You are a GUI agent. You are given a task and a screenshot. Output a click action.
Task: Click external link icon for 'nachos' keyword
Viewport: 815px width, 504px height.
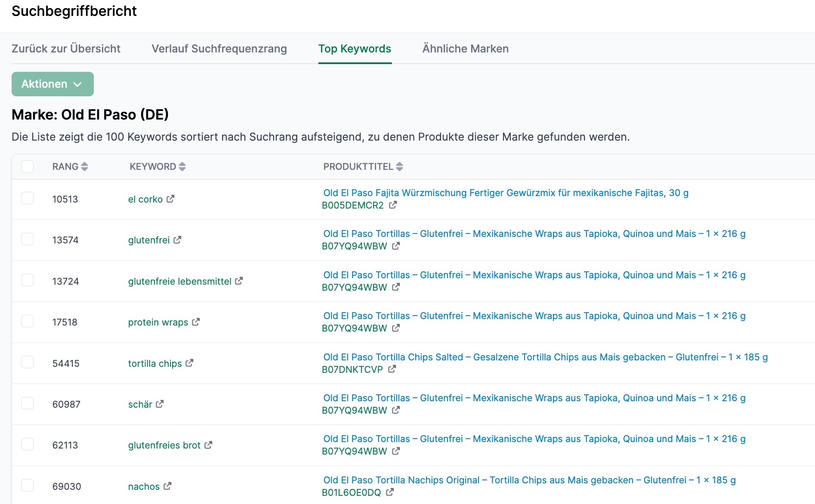tap(167, 486)
